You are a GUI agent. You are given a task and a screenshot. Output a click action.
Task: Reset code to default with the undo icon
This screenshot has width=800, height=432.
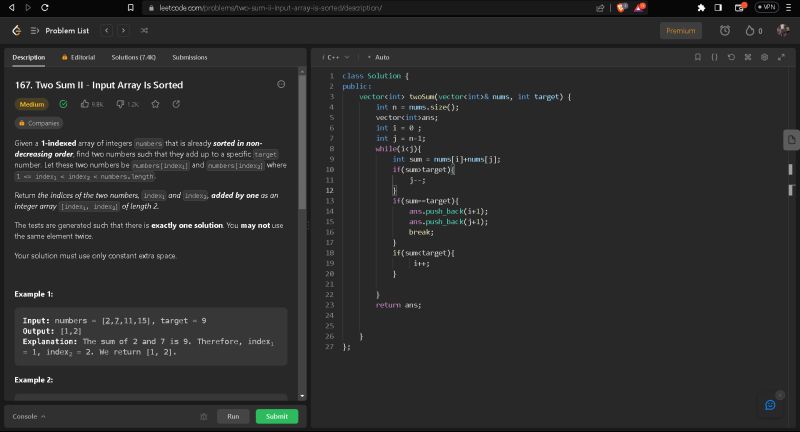click(731, 57)
